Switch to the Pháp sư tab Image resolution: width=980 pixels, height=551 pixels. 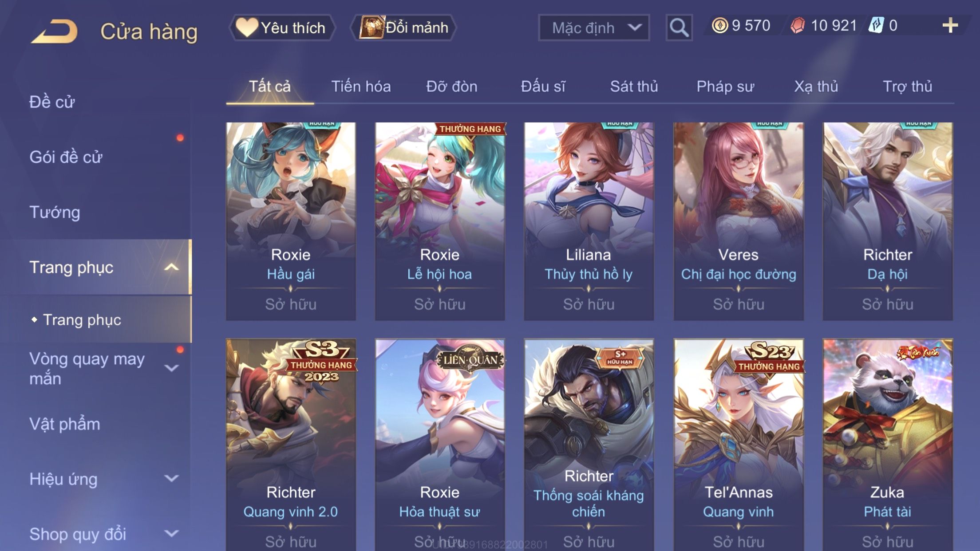[725, 87]
